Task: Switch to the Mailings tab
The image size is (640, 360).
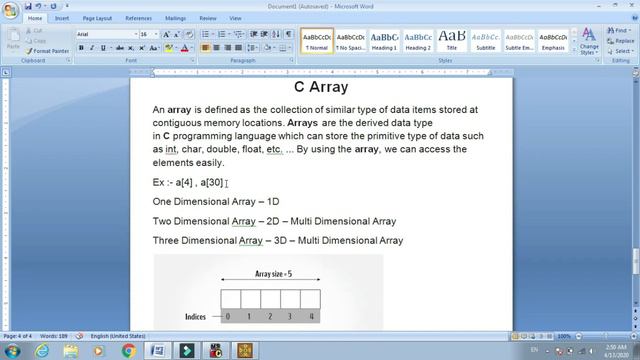Action: [176, 18]
